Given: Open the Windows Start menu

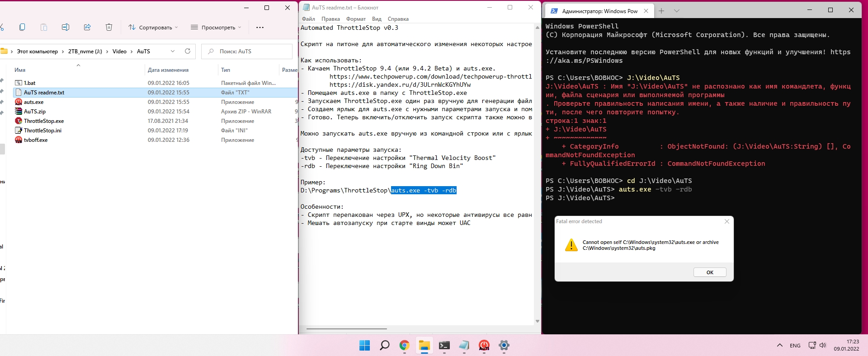Looking at the screenshot, I should click(x=364, y=346).
